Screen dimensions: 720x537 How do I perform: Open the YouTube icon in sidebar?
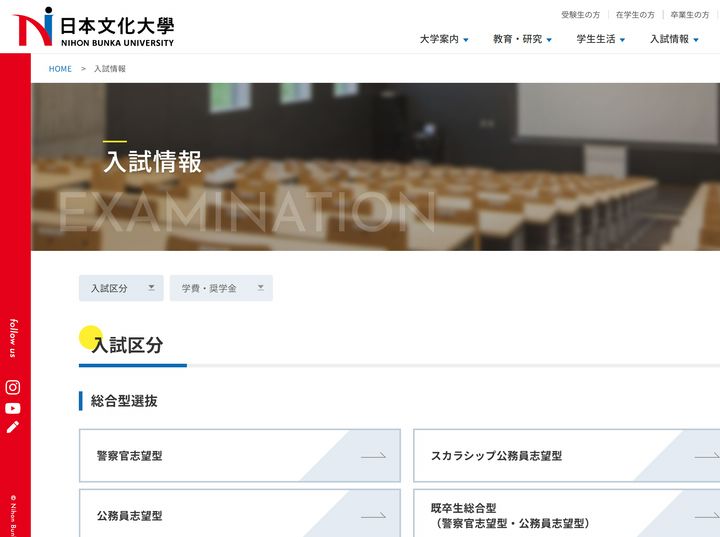tap(13, 408)
